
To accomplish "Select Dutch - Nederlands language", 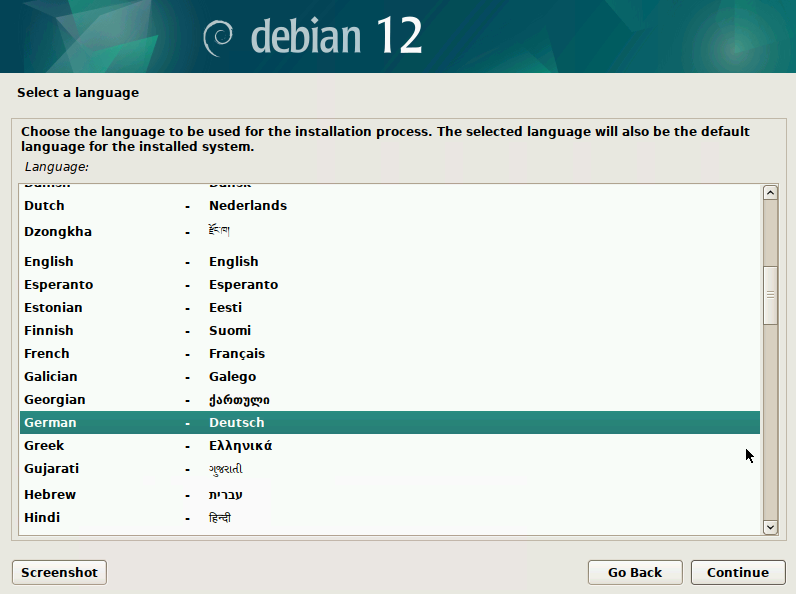I will (390, 206).
